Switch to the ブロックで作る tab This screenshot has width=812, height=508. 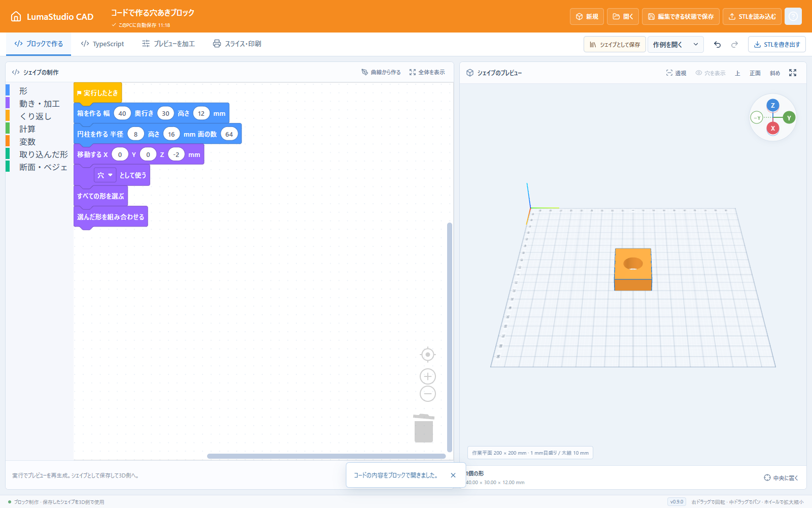[x=39, y=44]
